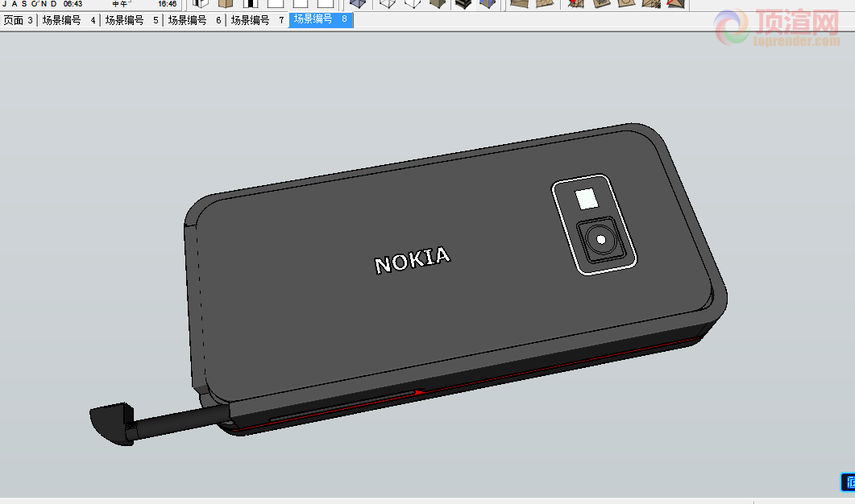Click the white flash square above the lens
The width and height of the screenshot is (855, 504).
click(x=587, y=199)
